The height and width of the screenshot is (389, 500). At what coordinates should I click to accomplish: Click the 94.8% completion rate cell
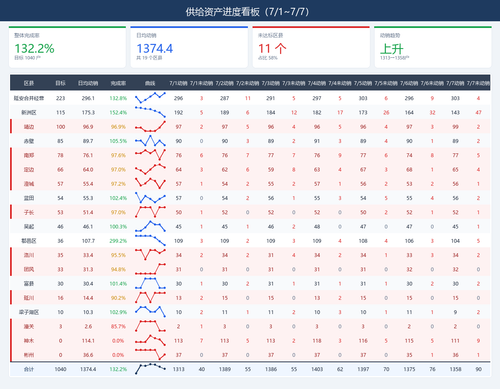118,269
